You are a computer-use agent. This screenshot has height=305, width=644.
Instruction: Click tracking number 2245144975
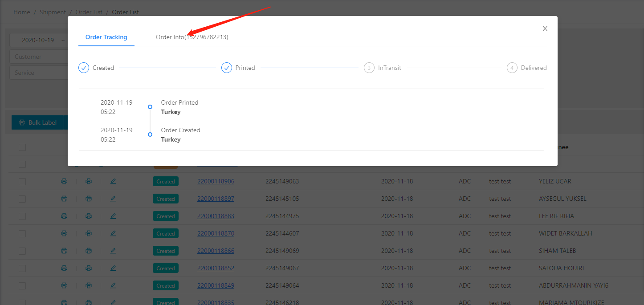coord(282,216)
